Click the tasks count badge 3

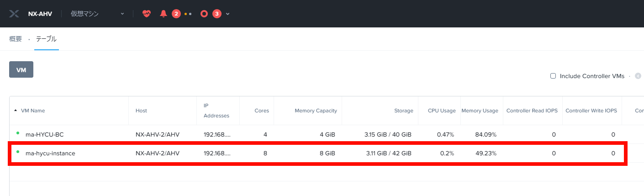[x=216, y=14]
